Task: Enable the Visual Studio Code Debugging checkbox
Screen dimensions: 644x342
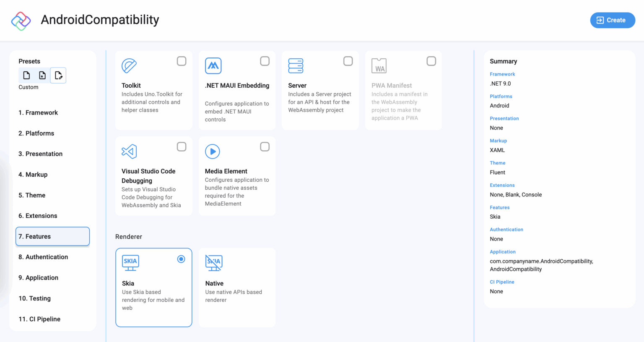Action: pyautogui.click(x=182, y=147)
